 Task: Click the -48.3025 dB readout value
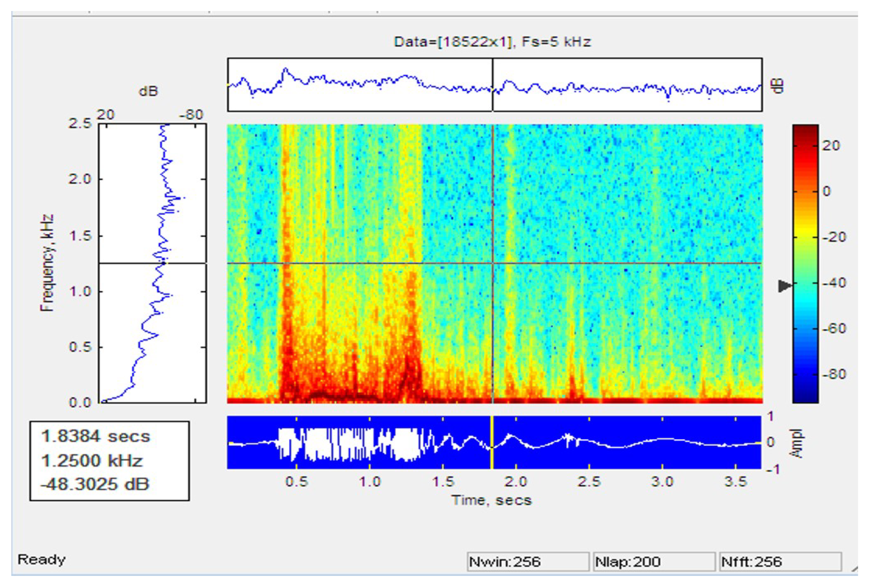(95, 484)
